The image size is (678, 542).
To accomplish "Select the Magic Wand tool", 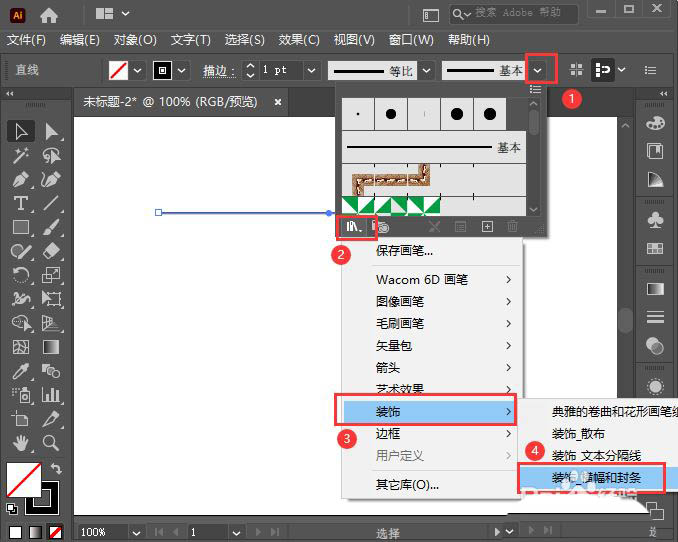I will click(21, 155).
